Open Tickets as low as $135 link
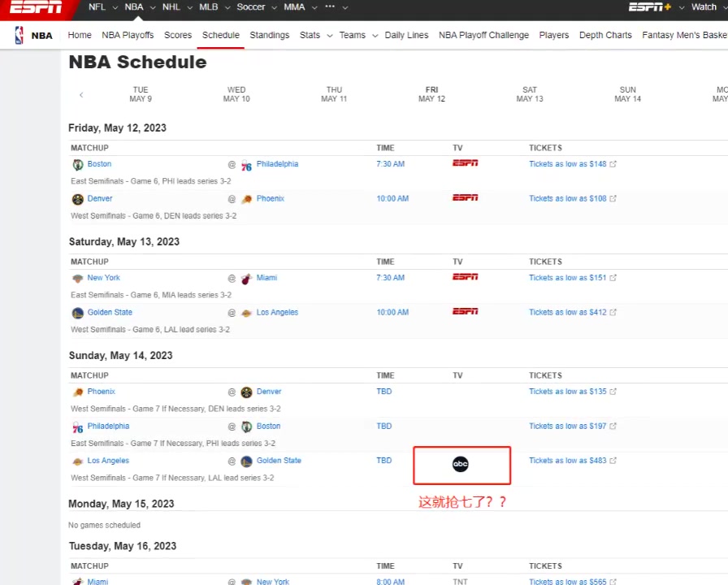Viewport: 728px width, 585px height. 567,392
